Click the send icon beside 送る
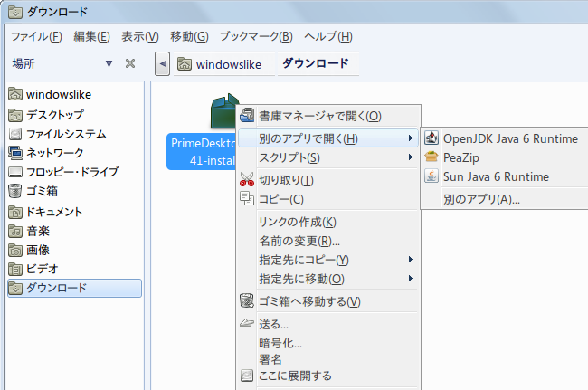588x390 pixels. [x=247, y=322]
